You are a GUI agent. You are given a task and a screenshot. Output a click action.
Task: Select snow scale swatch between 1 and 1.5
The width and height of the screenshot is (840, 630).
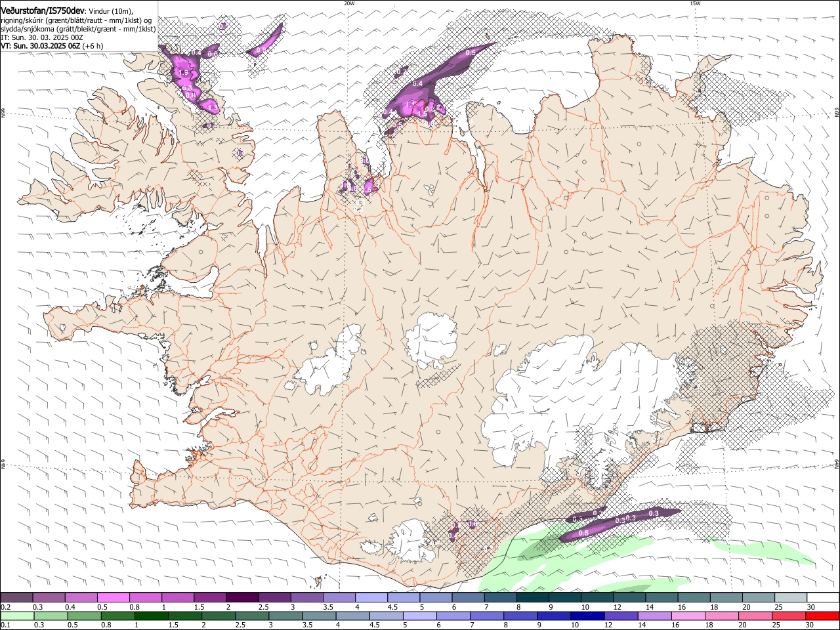(178, 597)
